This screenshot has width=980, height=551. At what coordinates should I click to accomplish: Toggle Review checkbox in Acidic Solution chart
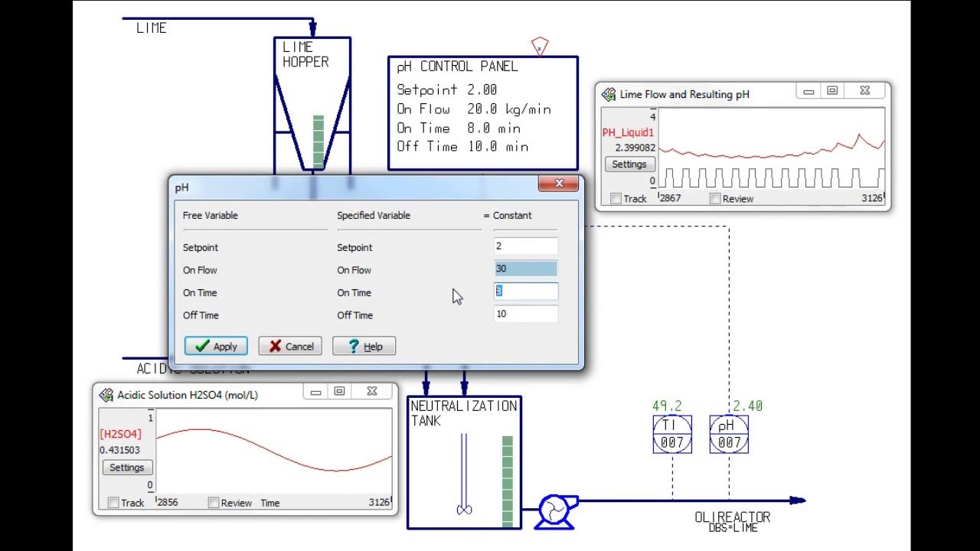point(214,503)
